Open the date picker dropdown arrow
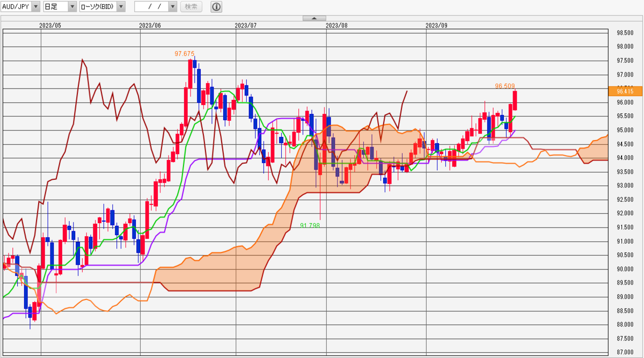644x358 pixels. [x=172, y=6]
